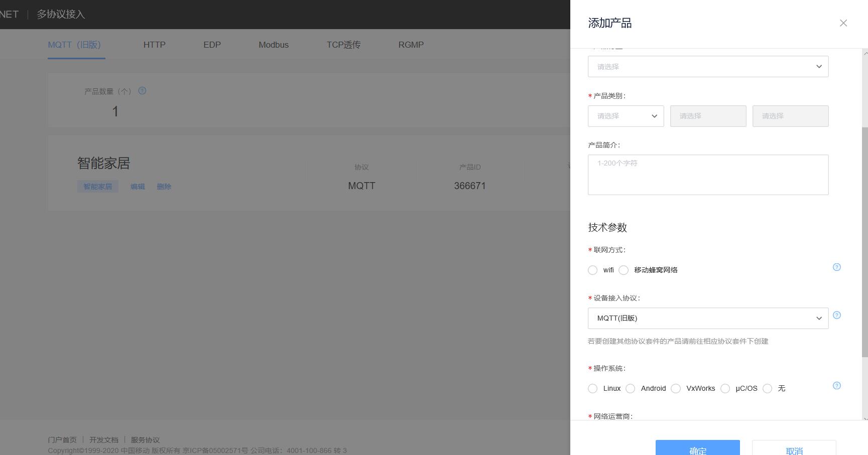Open the topmost 请选择 dropdown
This screenshot has height=455, width=868.
(708, 66)
